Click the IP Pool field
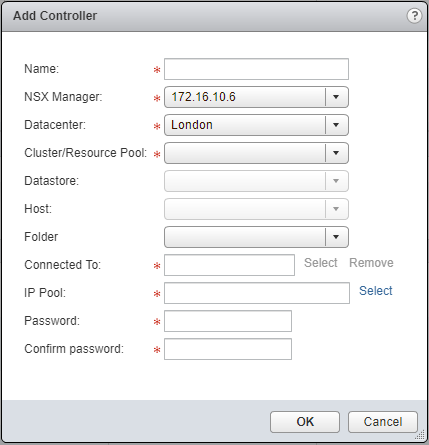Screen dimensions: 429x445 tap(257, 293)
